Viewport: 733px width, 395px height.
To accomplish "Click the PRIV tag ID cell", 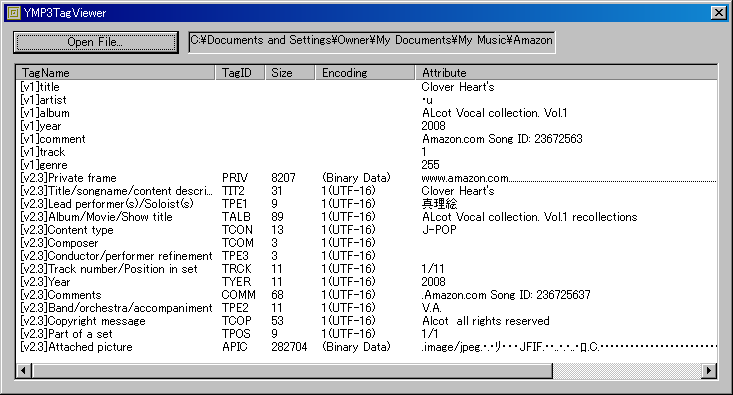I will [x=235, y=178].
